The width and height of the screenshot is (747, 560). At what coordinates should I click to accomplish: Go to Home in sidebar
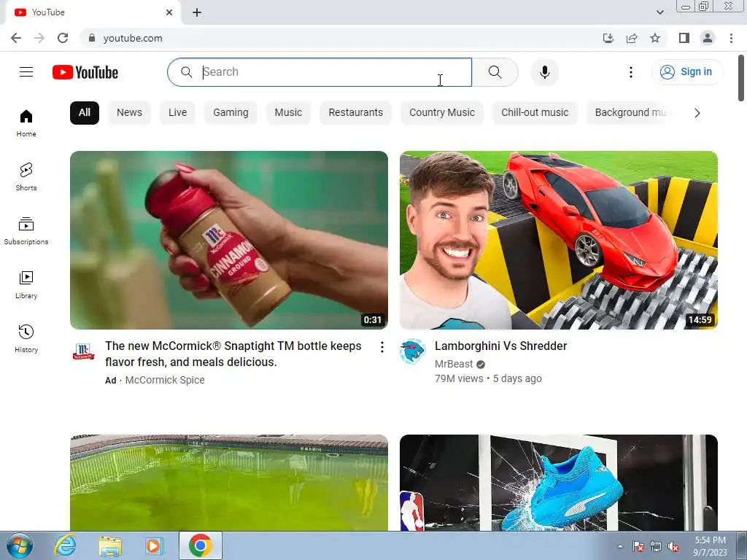point(26,123)
